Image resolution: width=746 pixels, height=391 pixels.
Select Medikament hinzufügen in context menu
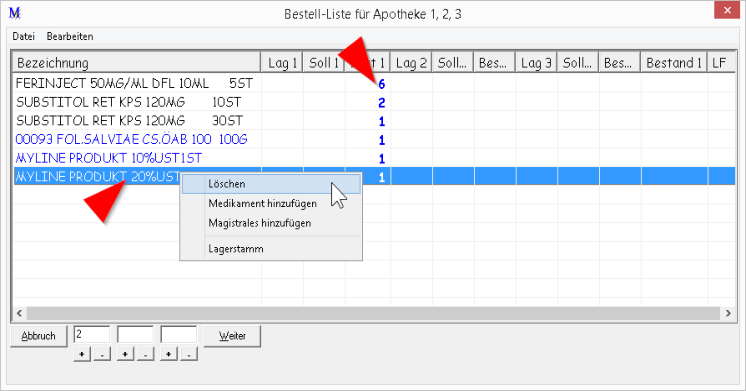click(271, 204)
